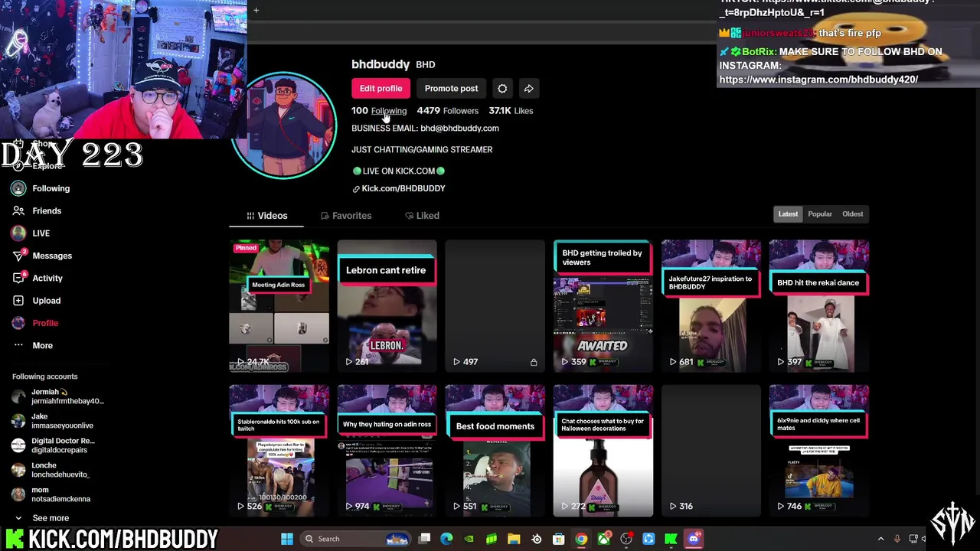Open Halloween decorations chat video
The width and height of the screenshot is (980, 551).
[603, 451]
